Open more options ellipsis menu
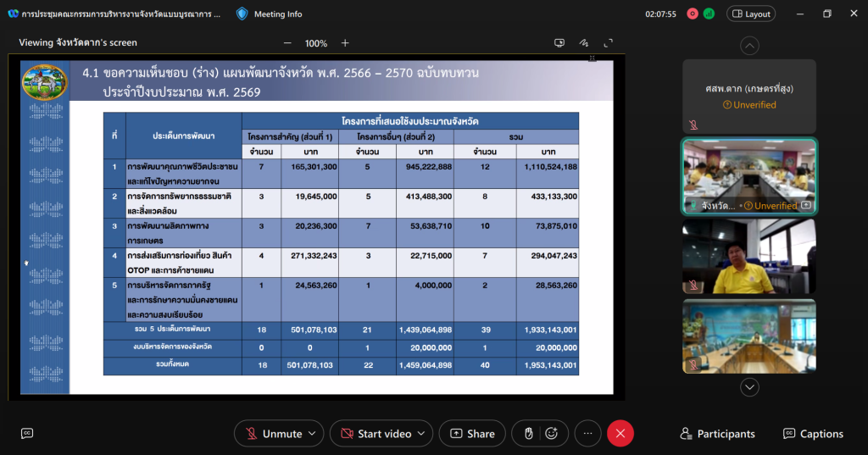868x455 pixels. [x=587, y=434]
